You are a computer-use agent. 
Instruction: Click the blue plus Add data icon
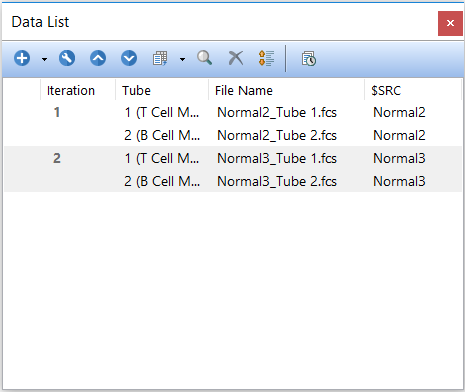pos(22,58)
